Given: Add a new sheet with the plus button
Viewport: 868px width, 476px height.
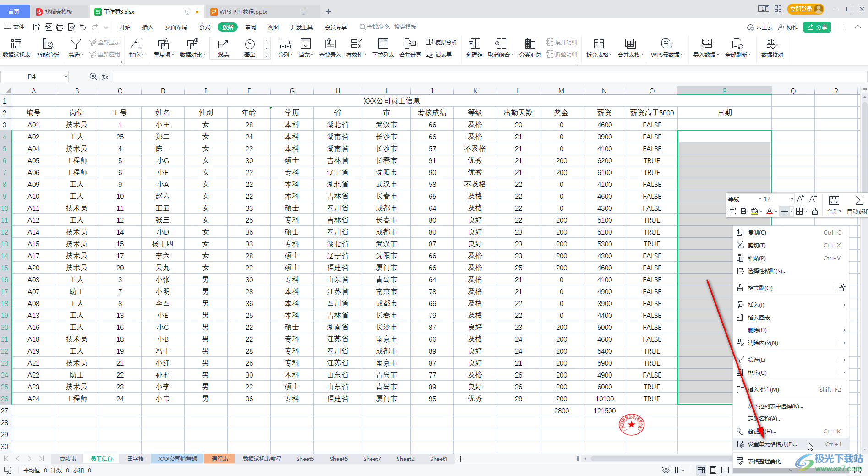Looking at the screenshot, I should 461,459.
